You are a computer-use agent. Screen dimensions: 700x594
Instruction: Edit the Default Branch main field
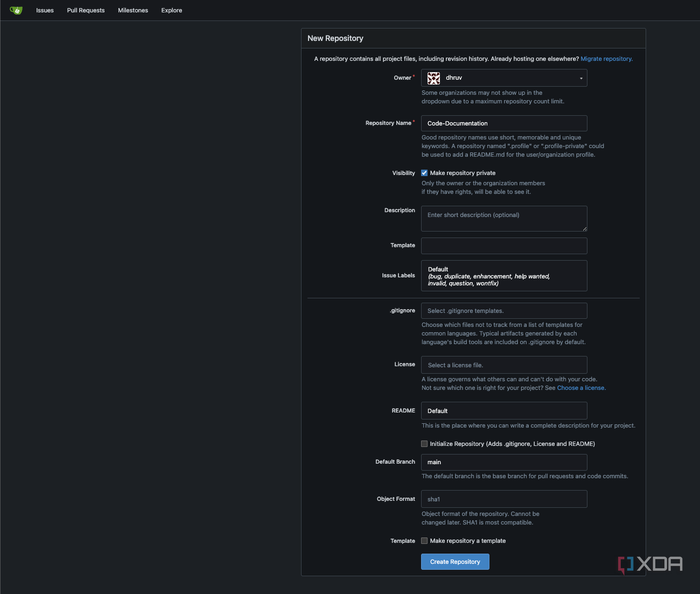504,462
